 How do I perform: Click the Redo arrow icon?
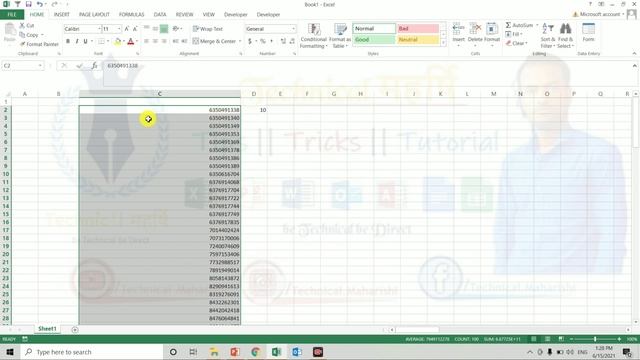[54, 4]
